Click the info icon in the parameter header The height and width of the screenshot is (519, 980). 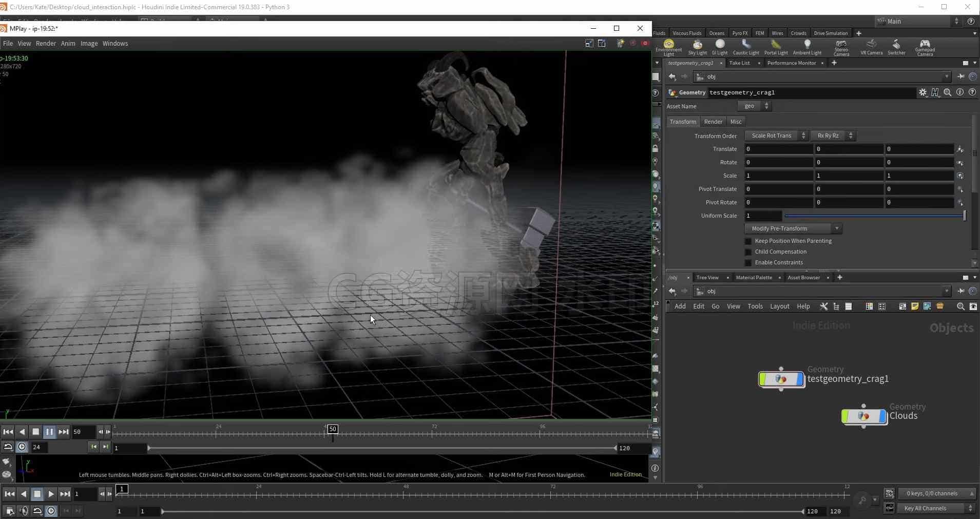[960, 92]
